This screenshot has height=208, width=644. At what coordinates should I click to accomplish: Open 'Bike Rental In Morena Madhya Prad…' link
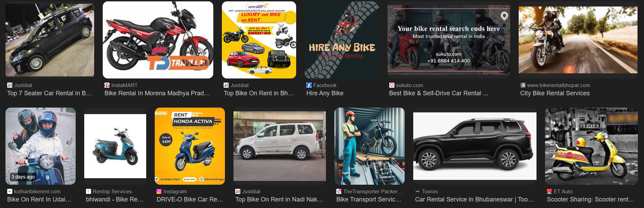(157, 93)
